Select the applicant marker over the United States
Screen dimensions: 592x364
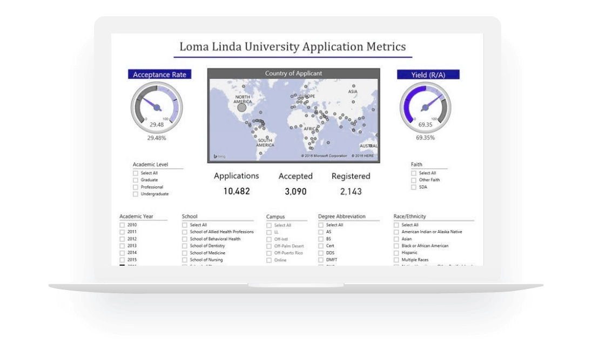(241, 107)
